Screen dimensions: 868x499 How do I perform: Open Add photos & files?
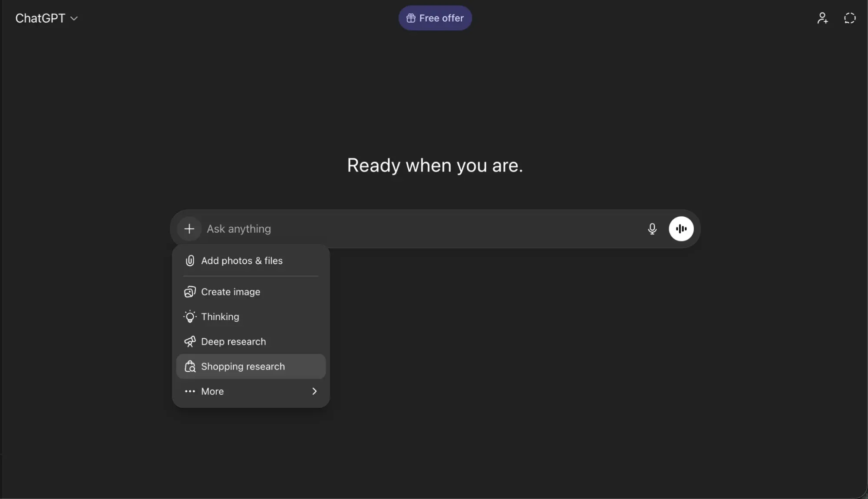click(242, 261)
